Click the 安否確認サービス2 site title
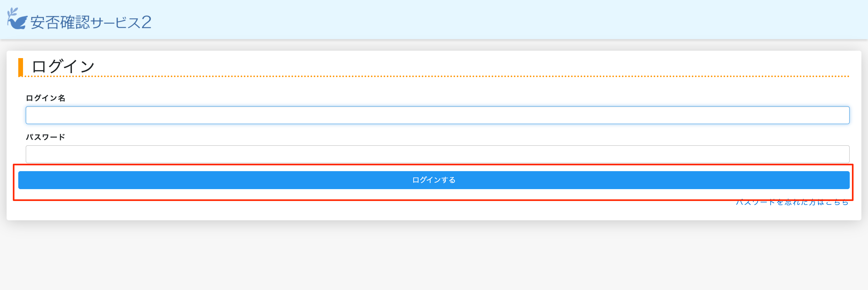This screenshot has width=868, height=290. [x=91, y=22]
